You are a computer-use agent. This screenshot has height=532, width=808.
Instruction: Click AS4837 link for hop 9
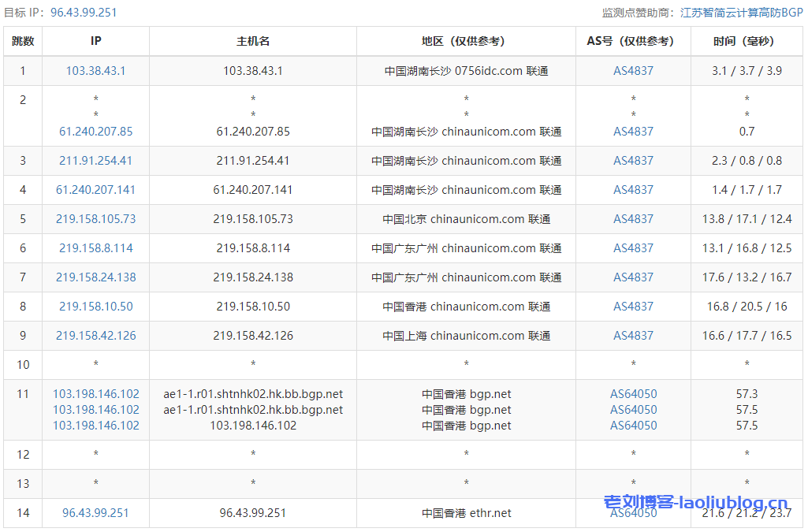coord(633,336)
